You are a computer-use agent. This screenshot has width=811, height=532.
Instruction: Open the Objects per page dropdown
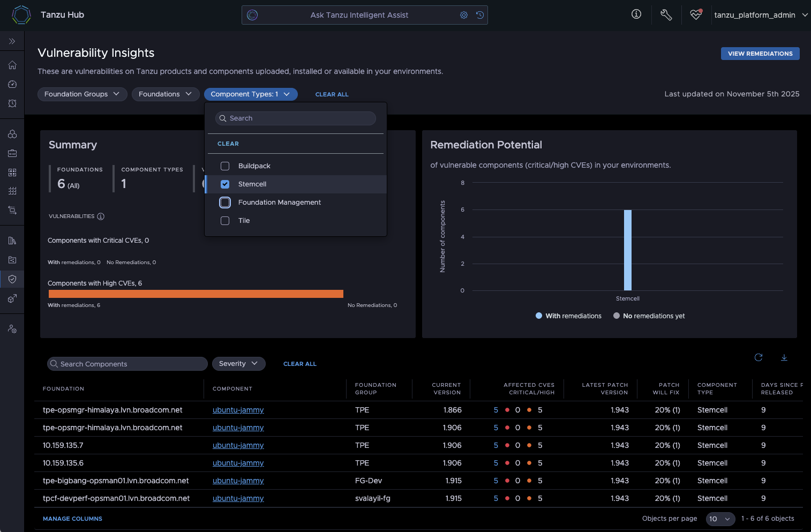pyautogui.click(x=720, y=519)
